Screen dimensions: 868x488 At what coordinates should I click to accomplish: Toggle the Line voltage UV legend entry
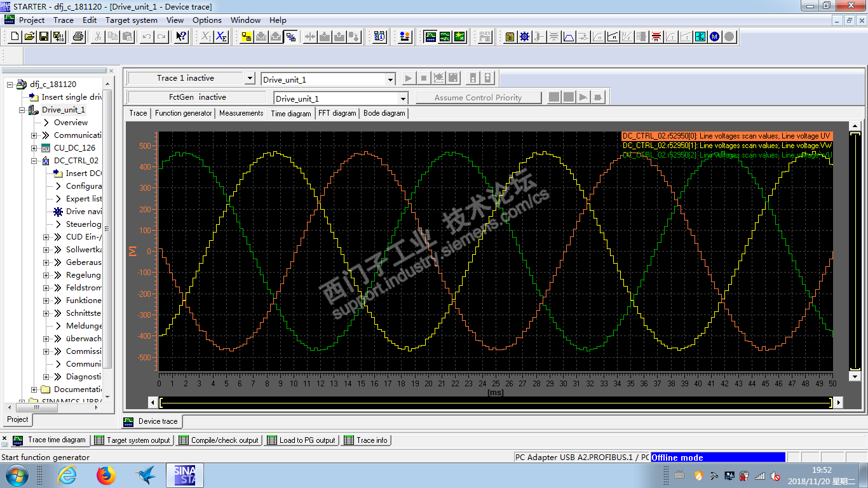coord(726,136)
